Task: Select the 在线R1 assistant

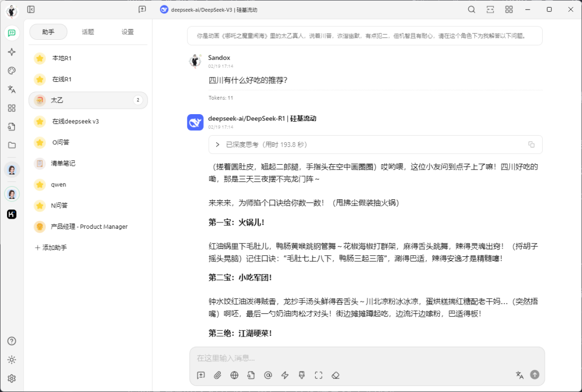Action: (x=88, y=79)
